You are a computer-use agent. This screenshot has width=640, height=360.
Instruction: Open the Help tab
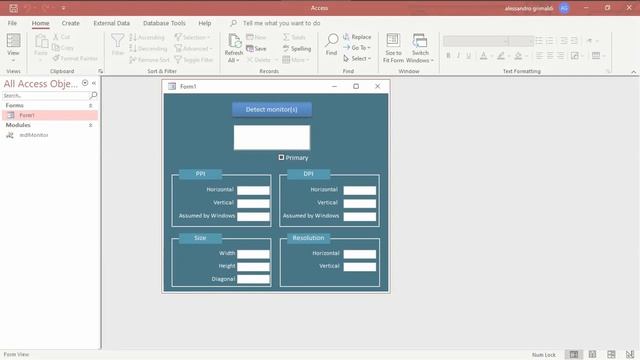pos(204,23)
